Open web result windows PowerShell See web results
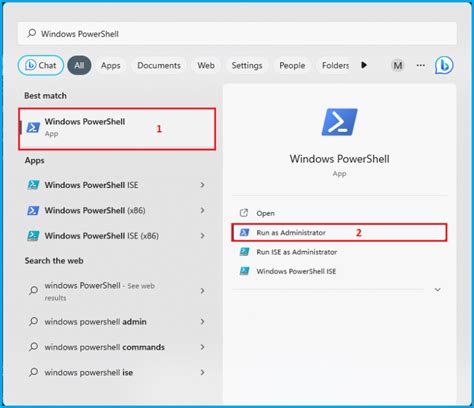Viewport: 474px width, 408px height. pyautogui.click(x=117, y=291)
